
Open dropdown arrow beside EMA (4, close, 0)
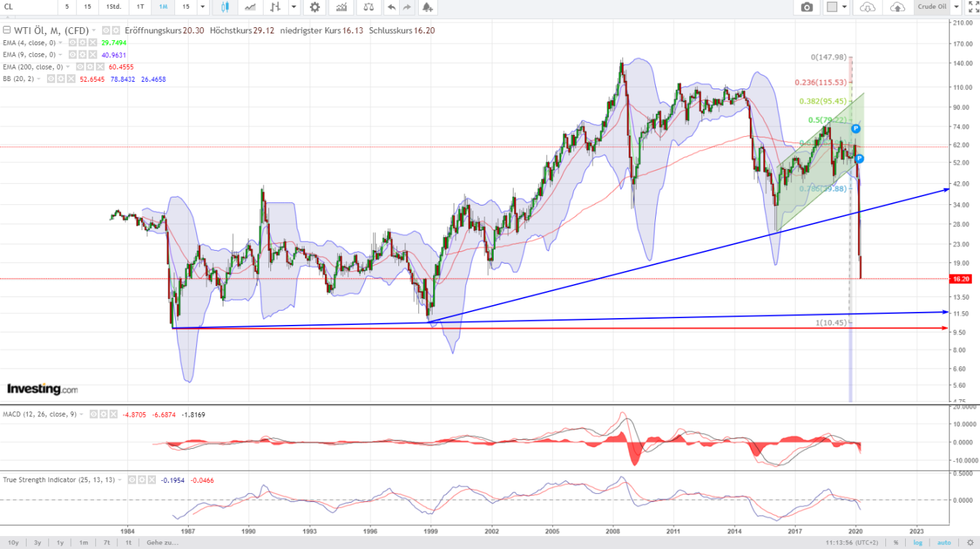[x=60, y=42]
